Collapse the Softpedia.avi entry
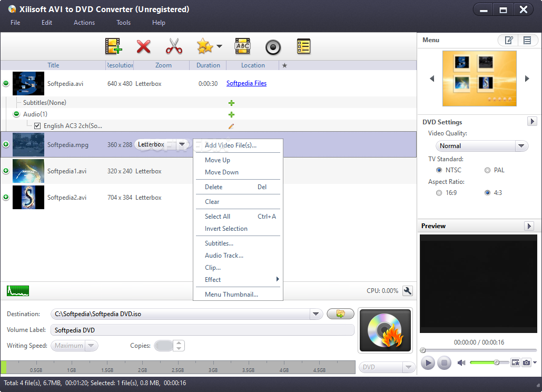542x392 pixels. [6, 83]
